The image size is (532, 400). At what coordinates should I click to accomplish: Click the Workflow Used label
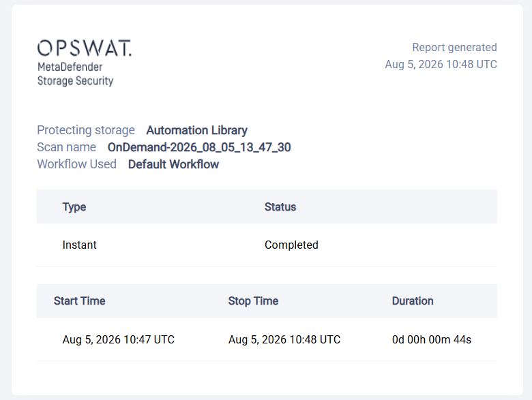[x=76, y=164]
